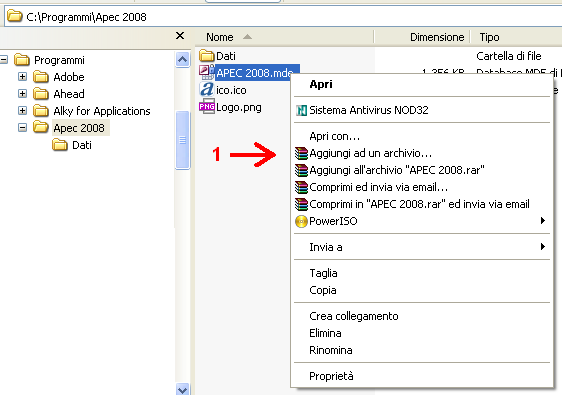Viewport: 562px width, 395px height.
Task: Choose Comprimi in "APEC 2008.rar" ed invia via email
Action: pos(422,204)
